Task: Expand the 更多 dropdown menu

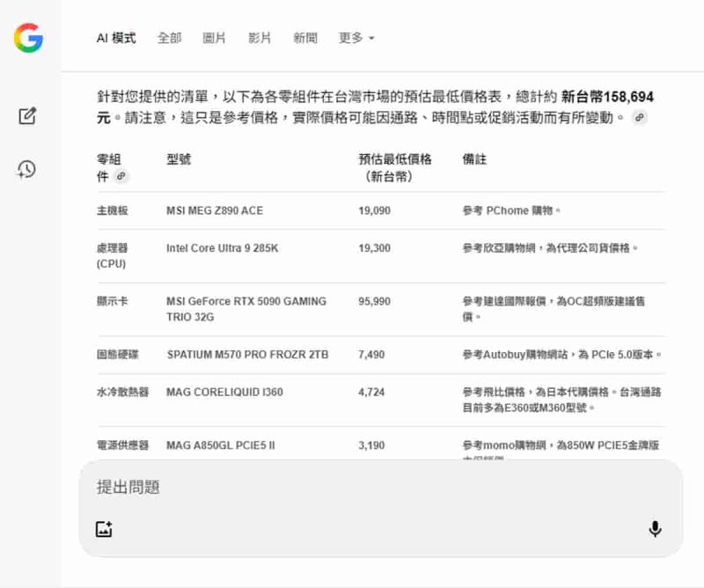Action: (356, 38)
